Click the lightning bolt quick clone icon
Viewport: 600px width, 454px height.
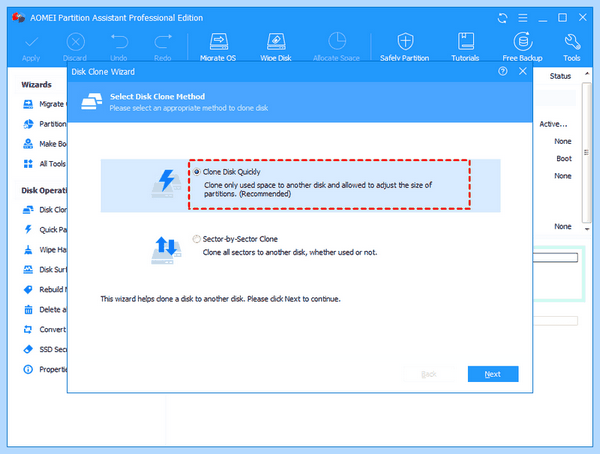[x=166, y=183]
